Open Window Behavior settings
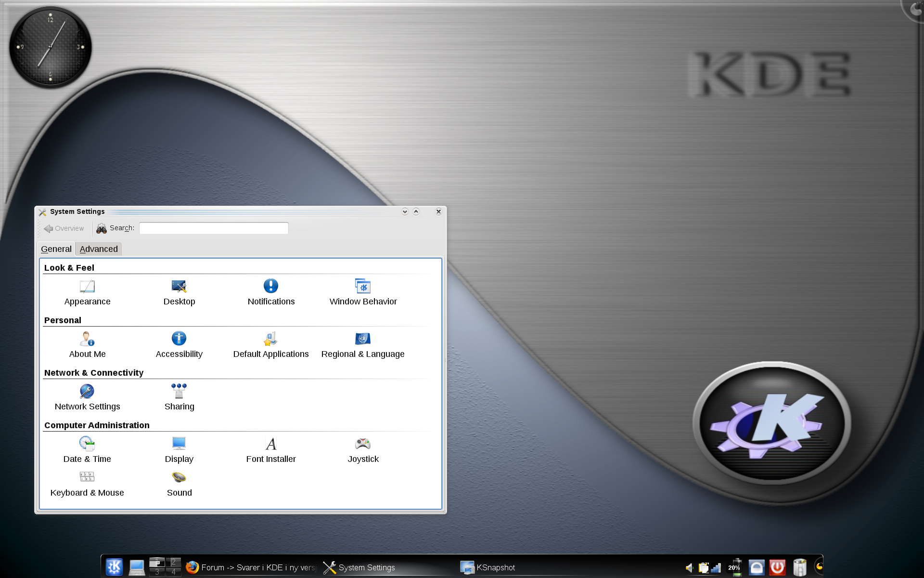This screenshot has width=924, height=578. 363,293
